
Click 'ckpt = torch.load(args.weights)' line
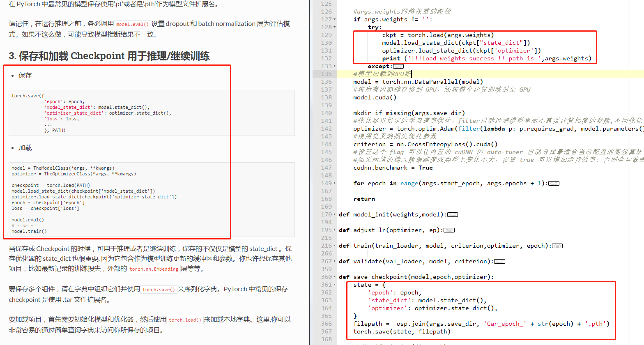click(438, 35)
